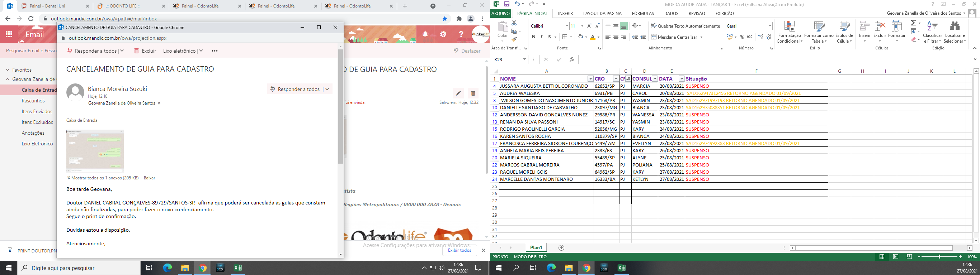Open Formatação Condicional in the ribbon
The image size is (980, 275).
(790, 32)
